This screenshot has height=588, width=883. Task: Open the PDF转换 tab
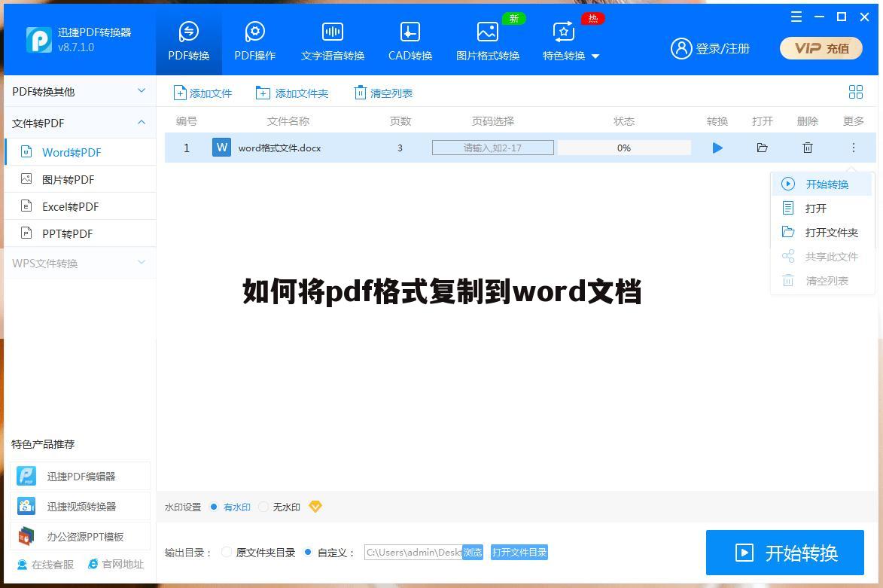(189, 41)
